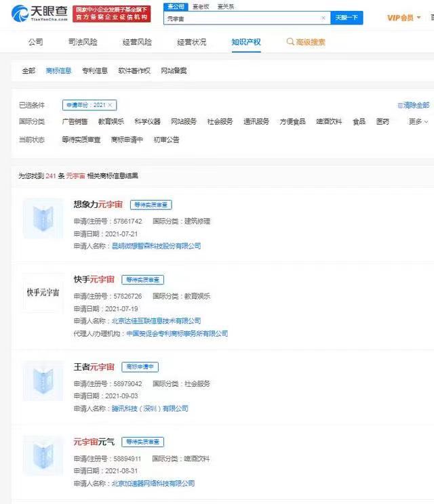The image size is (434, 504).
Task: Open the red official credit agency banner
Action: (x=112, y=14)
